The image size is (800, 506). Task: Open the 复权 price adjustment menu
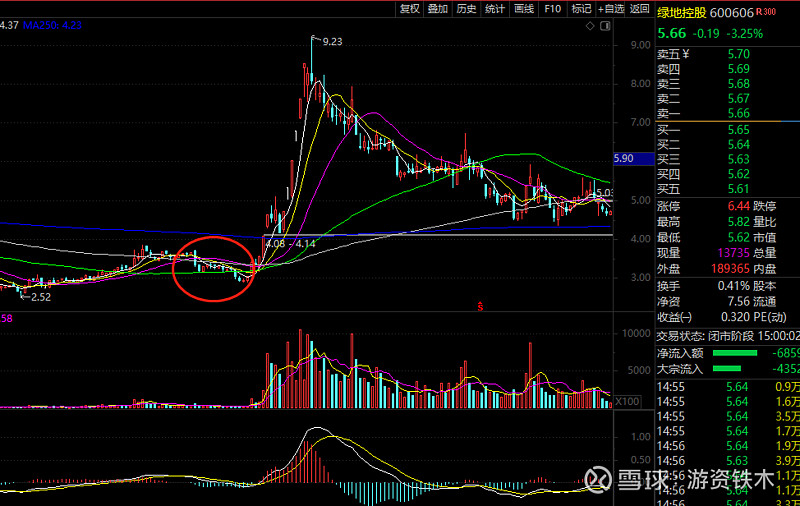coord(409,9)
